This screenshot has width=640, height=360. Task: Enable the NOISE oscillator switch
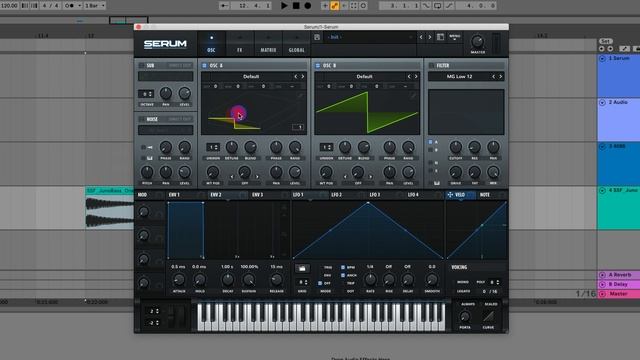pyautogui.click(x=142, y=119)
